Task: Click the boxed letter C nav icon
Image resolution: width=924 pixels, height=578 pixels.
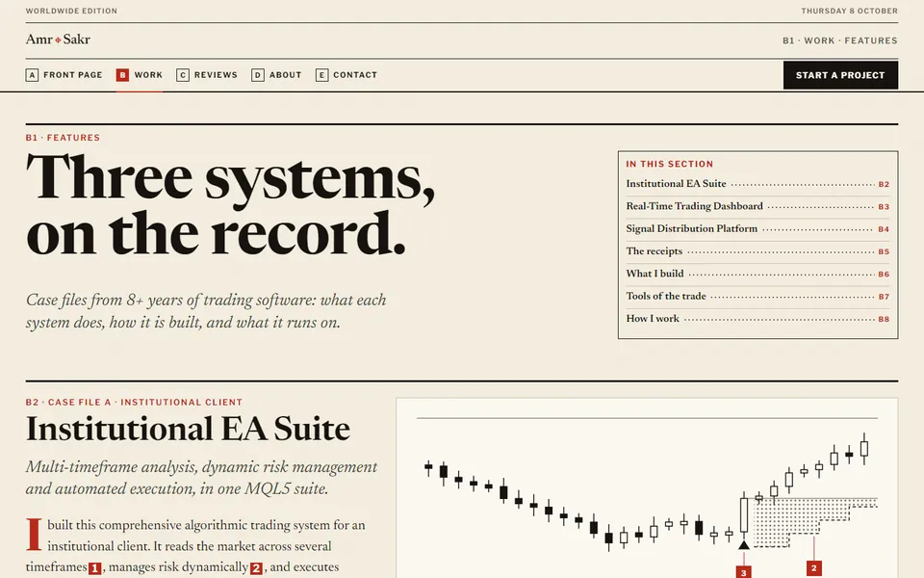Action: [183, 75]
